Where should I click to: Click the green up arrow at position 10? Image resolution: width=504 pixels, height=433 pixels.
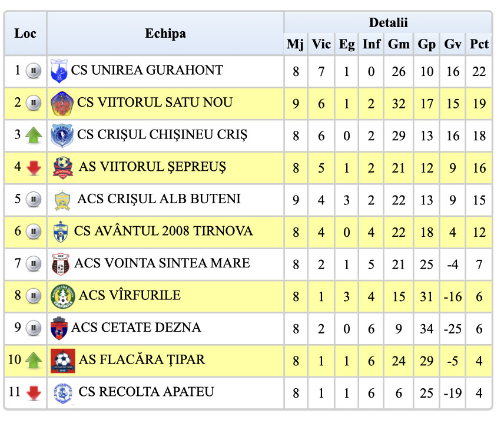point(34,360)
